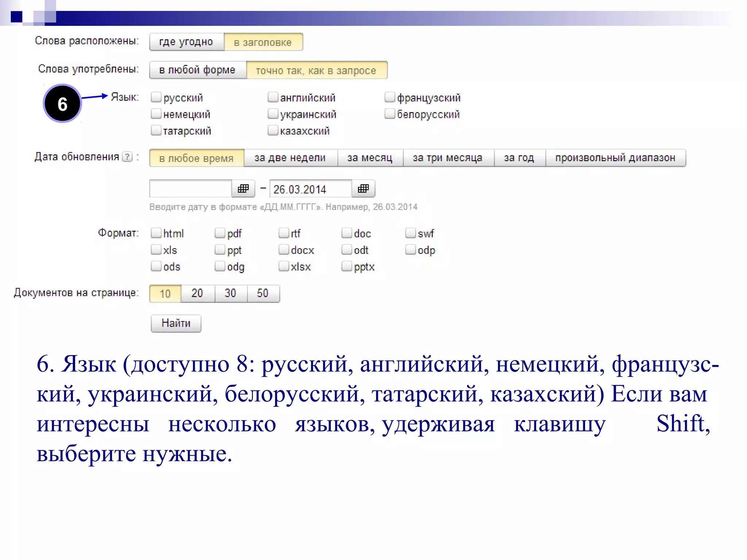Image resolution: width=747 pixels, height=560 pixels.
Task: Set 20 documents per page
Action: click(x=198, y=293)
